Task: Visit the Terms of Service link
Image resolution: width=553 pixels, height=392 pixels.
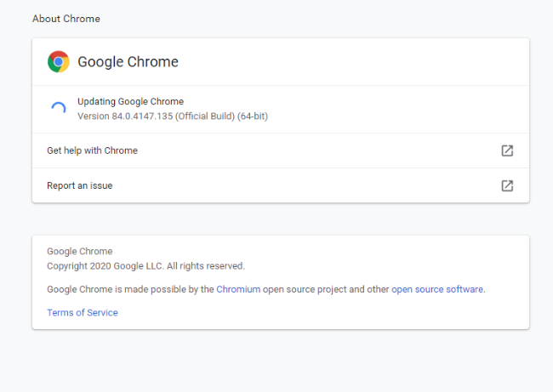Action: click(83, 313)
